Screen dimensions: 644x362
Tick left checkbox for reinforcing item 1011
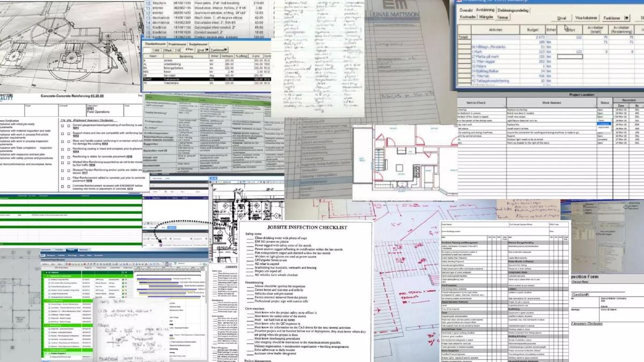pyautogui.click(x=62, y=125)
